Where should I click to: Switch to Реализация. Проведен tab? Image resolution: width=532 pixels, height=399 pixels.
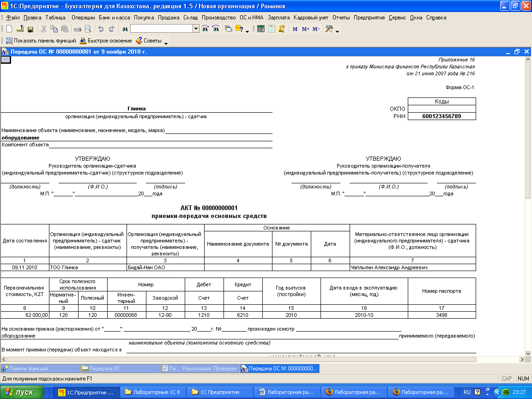coord(200,369)
